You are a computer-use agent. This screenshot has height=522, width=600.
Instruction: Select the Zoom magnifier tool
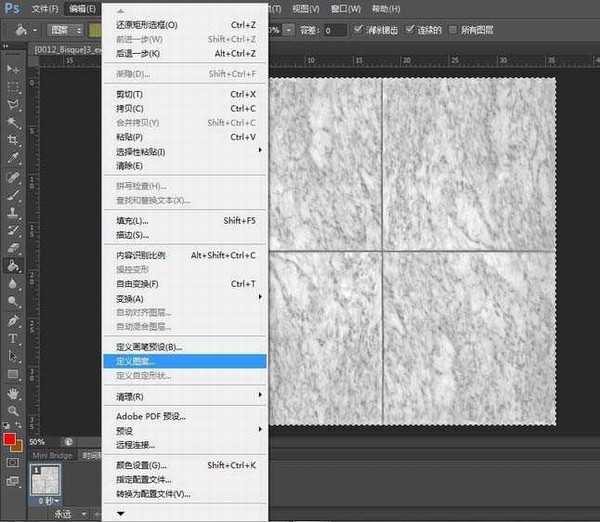13,410
